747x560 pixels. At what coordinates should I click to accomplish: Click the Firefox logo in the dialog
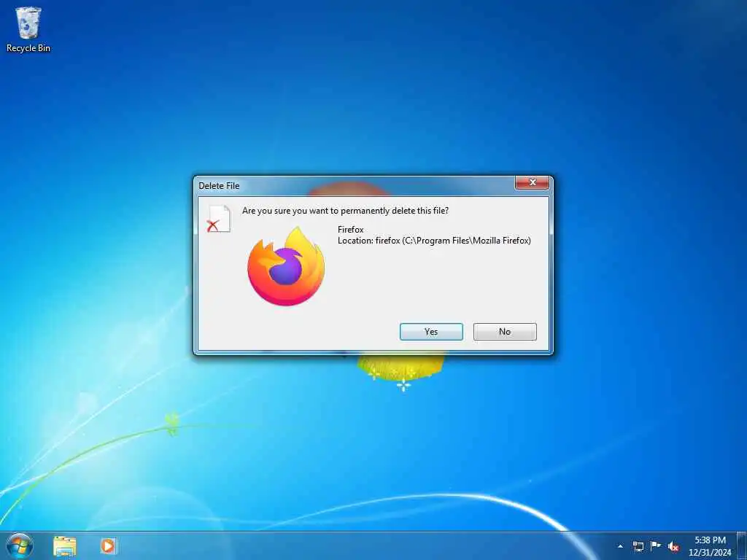tap(286, 267)
